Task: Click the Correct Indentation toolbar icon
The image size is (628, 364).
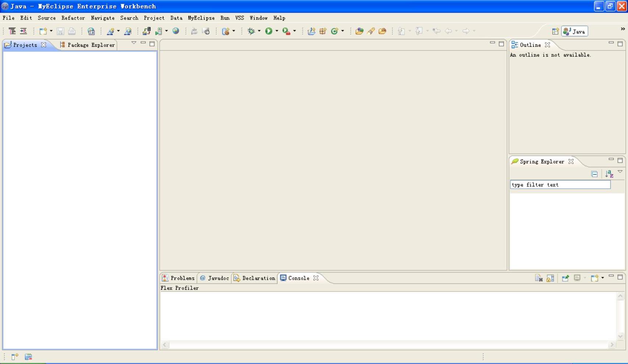Action: [23, 31]
